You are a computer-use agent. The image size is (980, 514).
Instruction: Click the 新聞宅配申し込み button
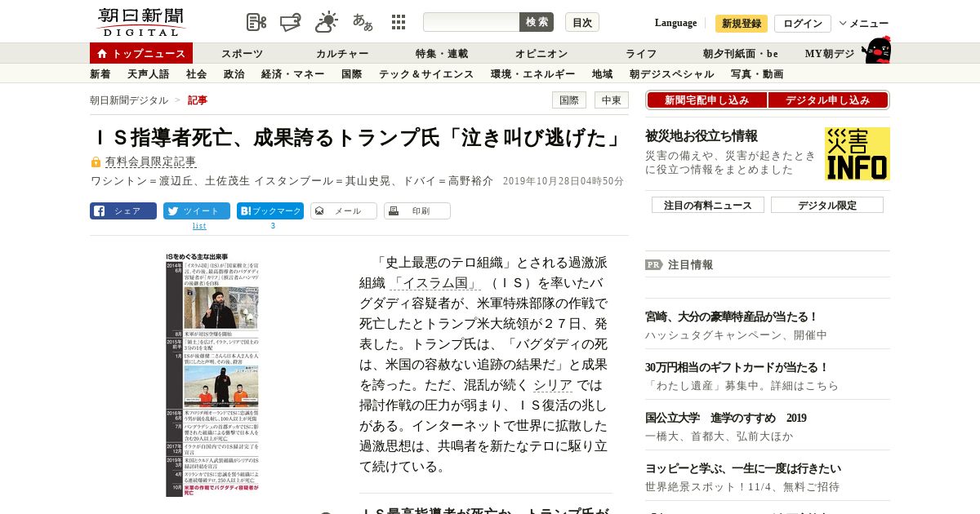pyautogui.click(x=706, y=100)
